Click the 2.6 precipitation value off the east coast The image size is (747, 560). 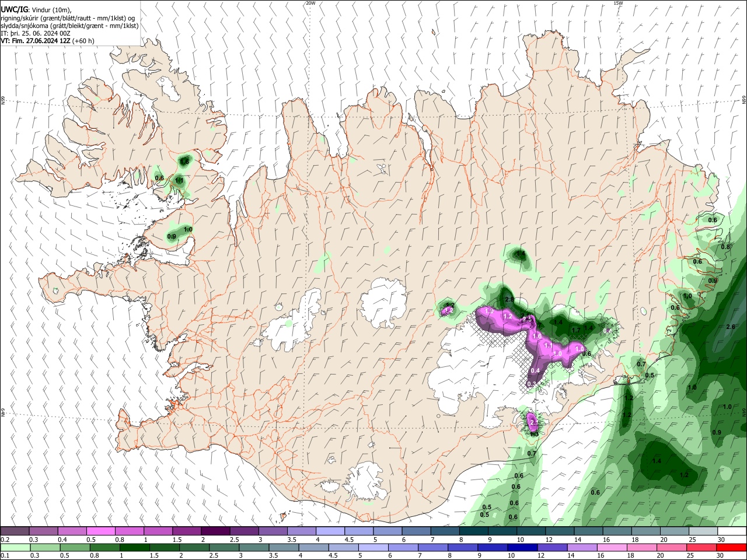coord(730,327)
